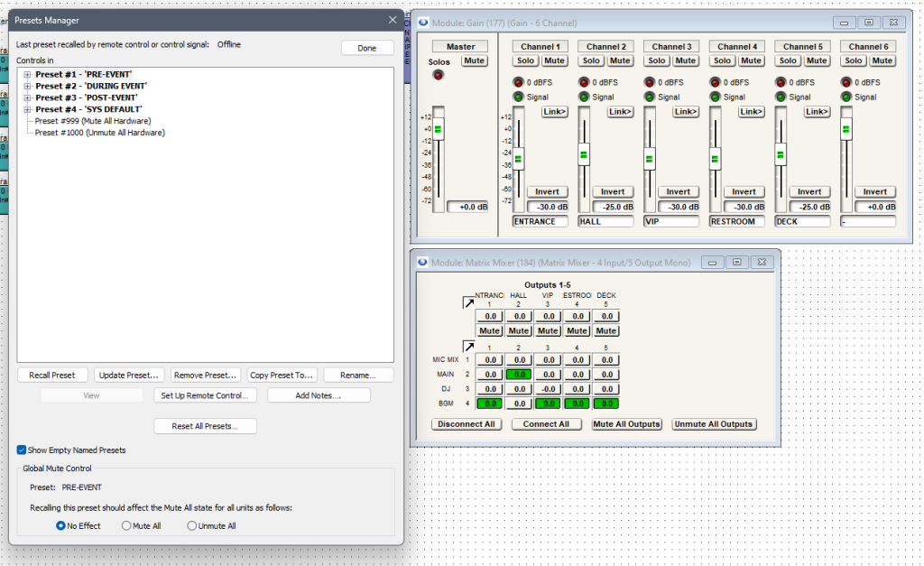Click Channel 3 green Signal indicator
The width and height of the screenshot is (924, 566).
[x=649, y=97]
